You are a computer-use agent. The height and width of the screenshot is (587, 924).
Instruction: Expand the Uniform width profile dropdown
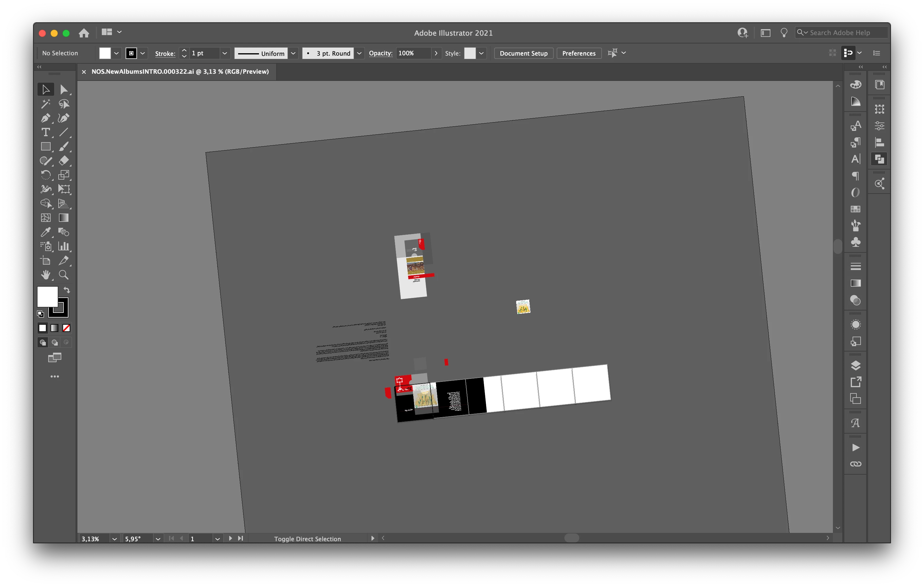tap(293, 53)
